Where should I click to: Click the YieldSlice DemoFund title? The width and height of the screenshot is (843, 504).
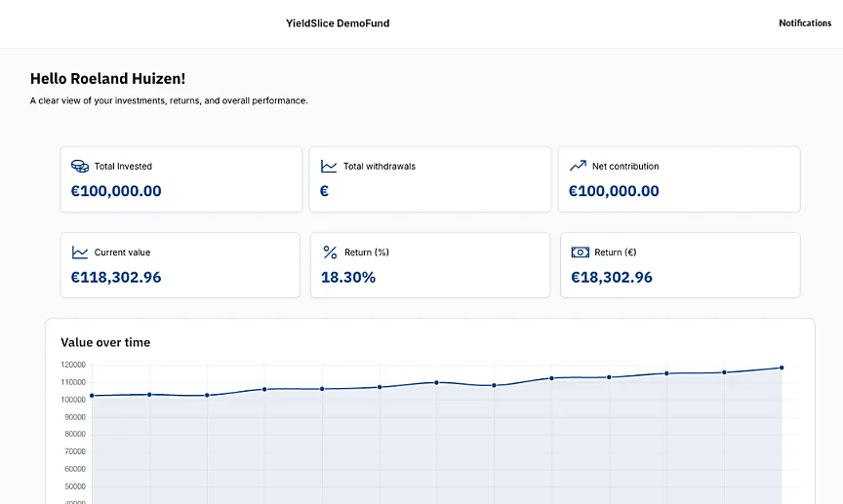338,23
